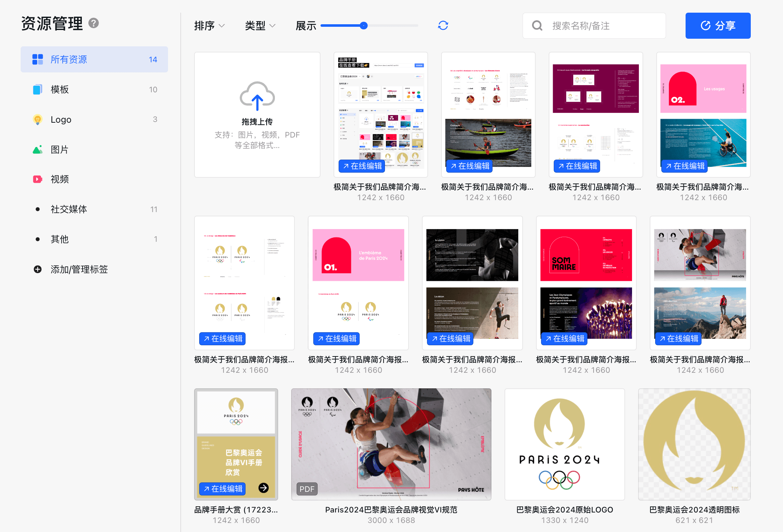Screen dimensions: 783x532
Task: Select 社交媒体 tag in sidebar
Action: [94, 209]
